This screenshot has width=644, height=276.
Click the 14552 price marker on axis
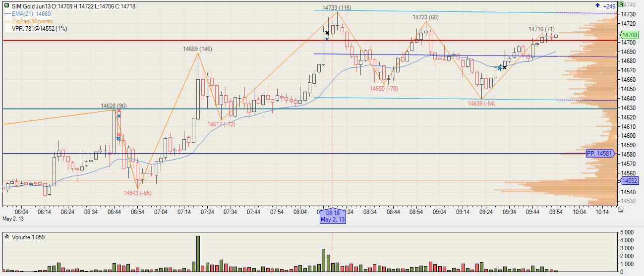(x=629, y=181)
